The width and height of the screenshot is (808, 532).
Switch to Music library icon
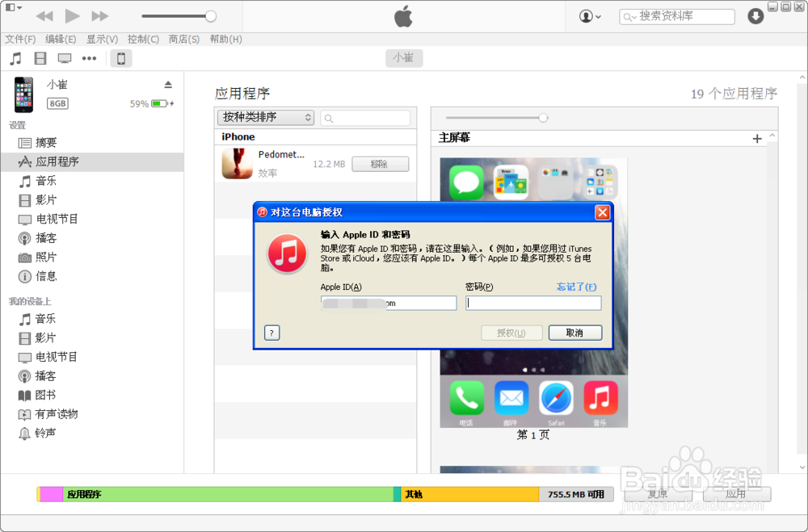[16, 58]
